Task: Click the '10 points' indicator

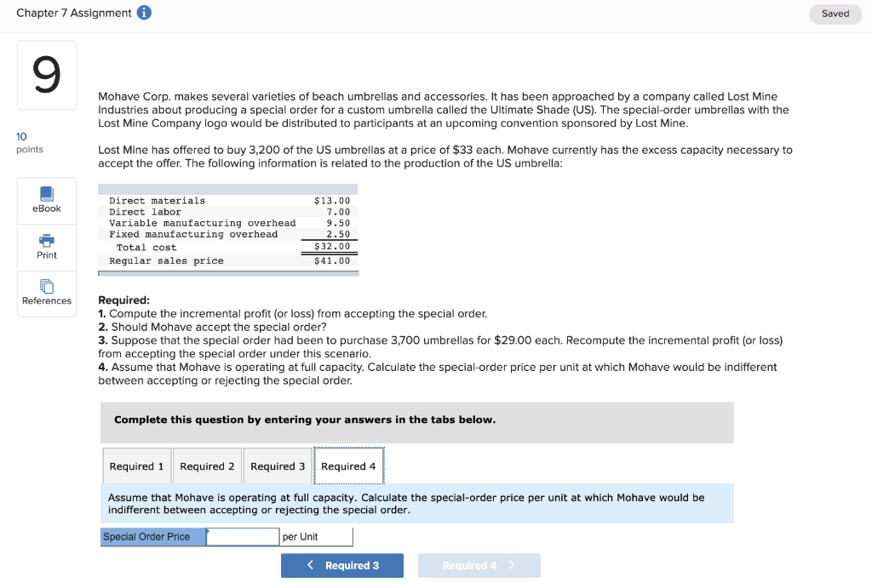Action: (30, 143)
